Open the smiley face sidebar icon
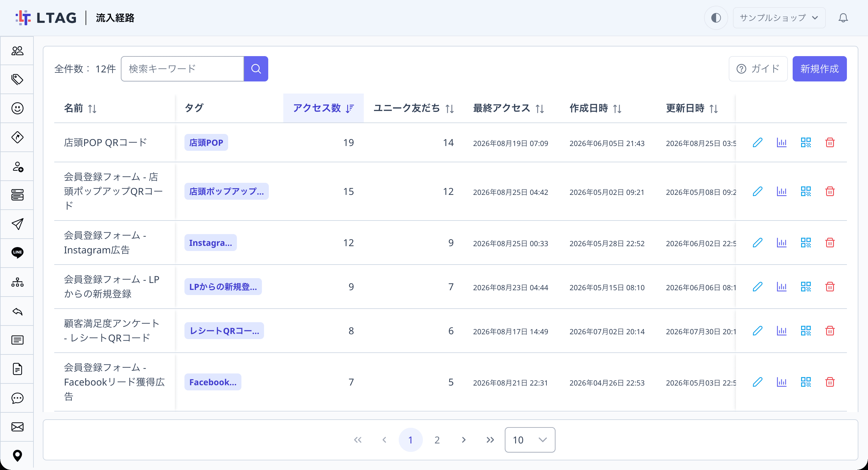 (x=17, y=108)
